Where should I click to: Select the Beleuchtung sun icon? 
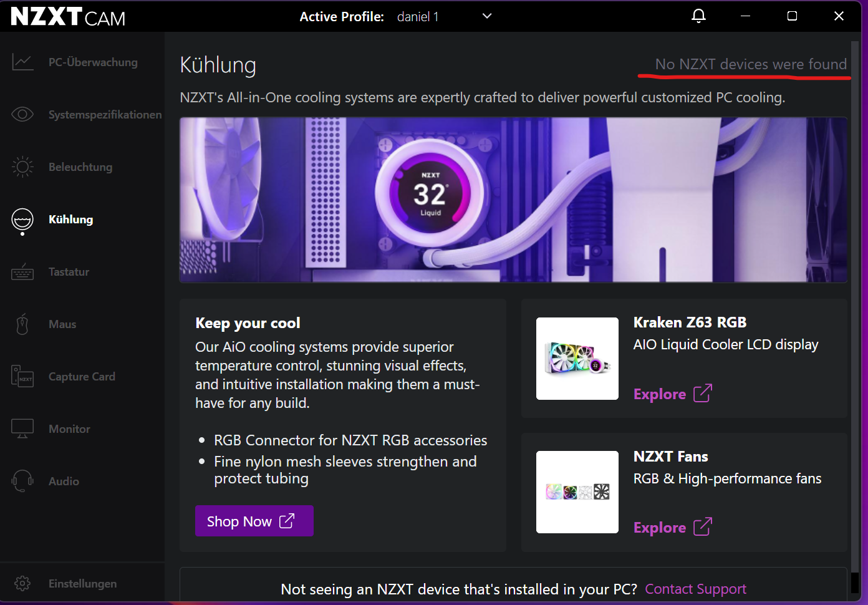(22, 167)
